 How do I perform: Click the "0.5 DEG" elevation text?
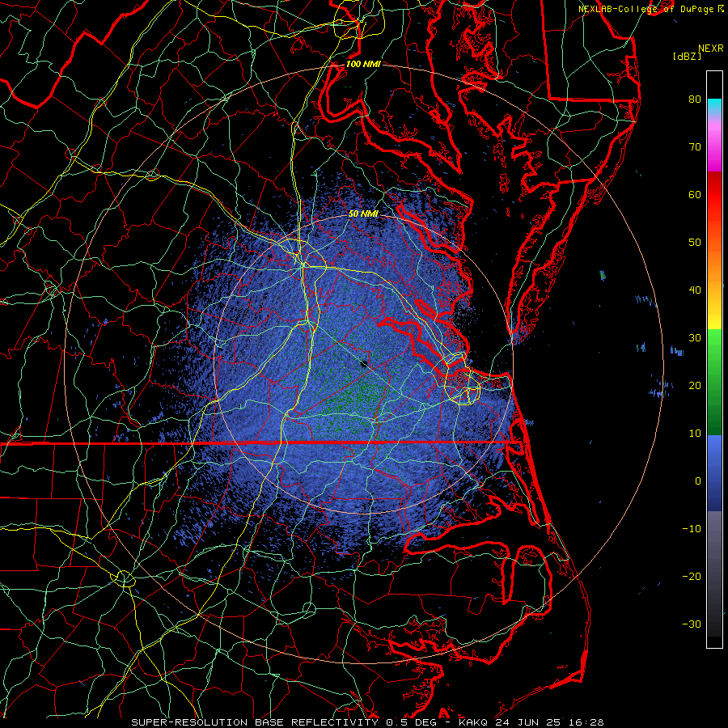[x=412, y=722]
